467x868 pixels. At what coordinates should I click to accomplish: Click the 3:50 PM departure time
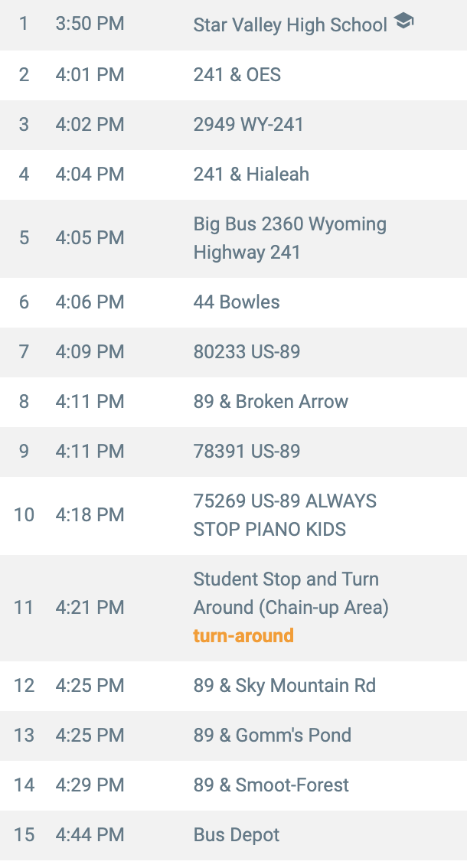[x=90, y=24]
